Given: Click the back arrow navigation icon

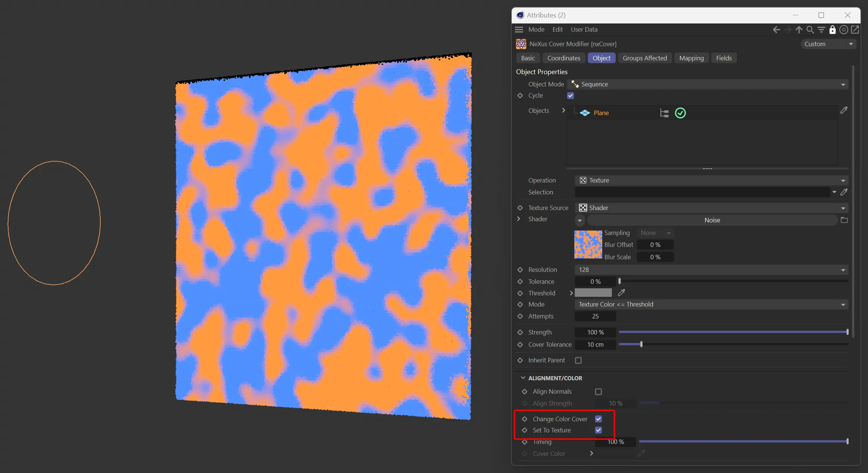Looking at the screenshot, I should click(x=776, y=30).
